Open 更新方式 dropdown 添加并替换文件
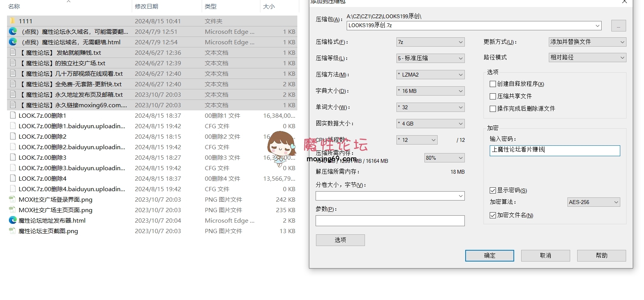This screenshot has height=300, width=644. click(x=588, y=42)
